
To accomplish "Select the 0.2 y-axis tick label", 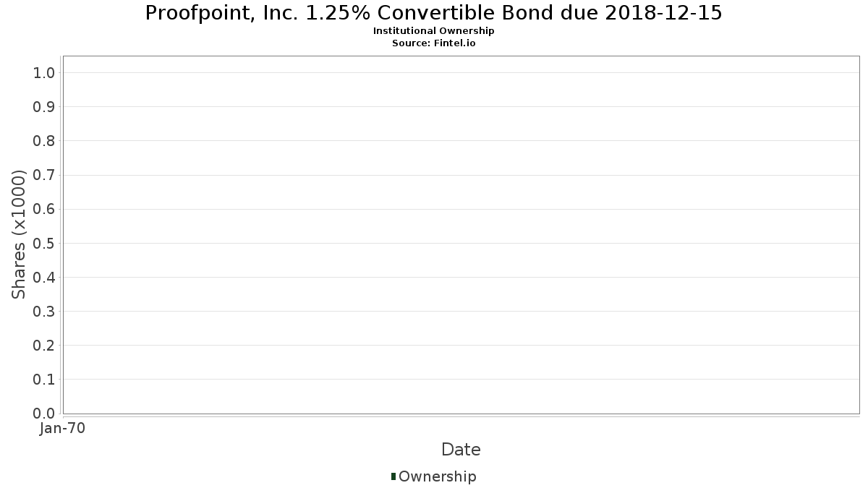I will click(44, 346).
